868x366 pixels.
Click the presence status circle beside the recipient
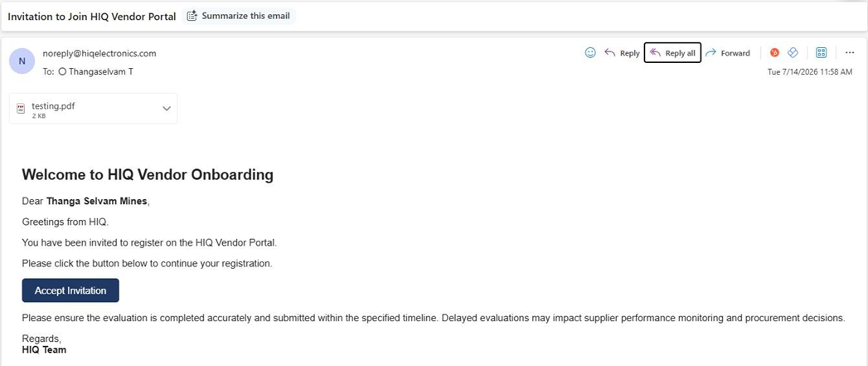click(62, 71)
